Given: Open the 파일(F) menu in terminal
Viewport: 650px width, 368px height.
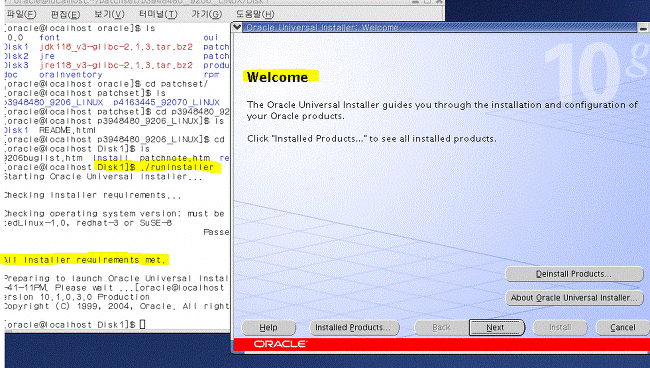Looking at the screenshot, I should 21,14.
